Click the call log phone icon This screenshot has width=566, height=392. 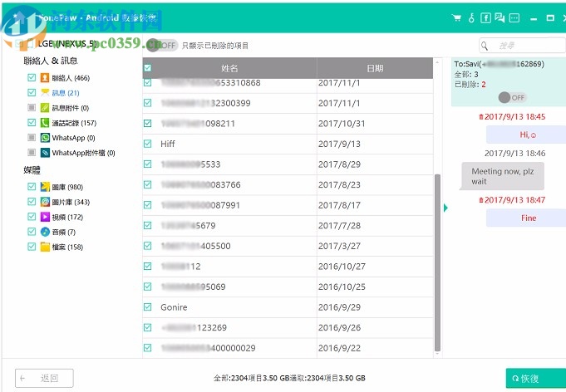point(45,123)
